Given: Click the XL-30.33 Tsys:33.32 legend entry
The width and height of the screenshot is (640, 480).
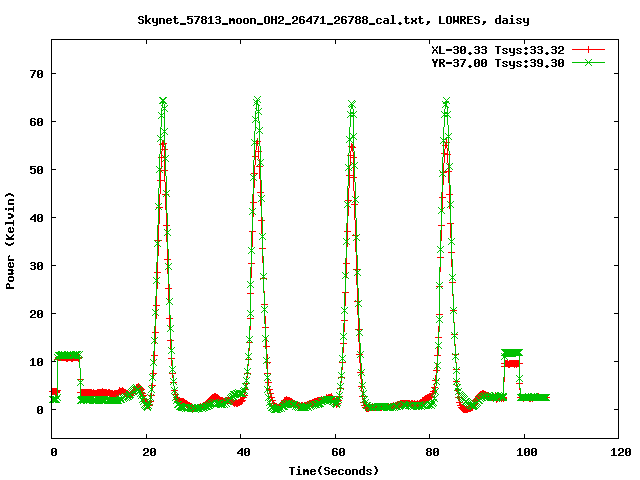Looking at the screenshot, I should click(498, 50).
